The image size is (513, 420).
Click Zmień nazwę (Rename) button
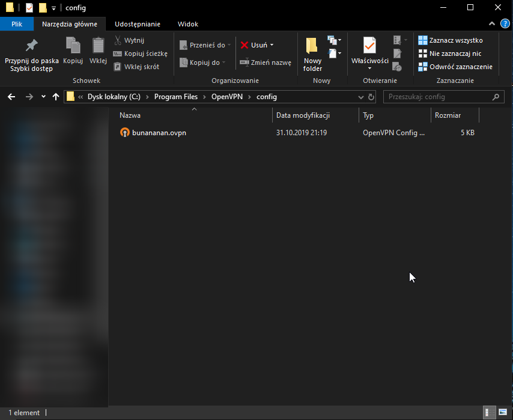[265, 62]
